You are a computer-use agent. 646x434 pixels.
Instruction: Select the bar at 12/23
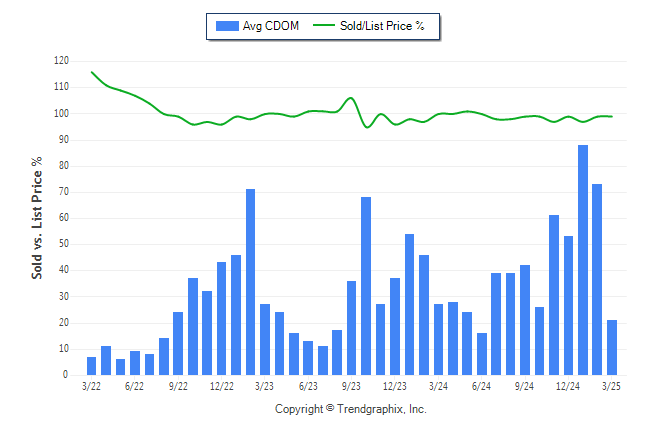click(x=395, y=326)
